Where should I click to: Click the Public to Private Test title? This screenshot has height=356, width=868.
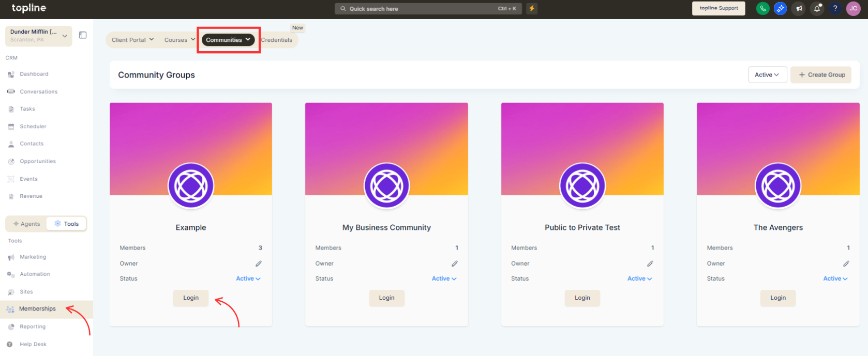tap(582, 227)
